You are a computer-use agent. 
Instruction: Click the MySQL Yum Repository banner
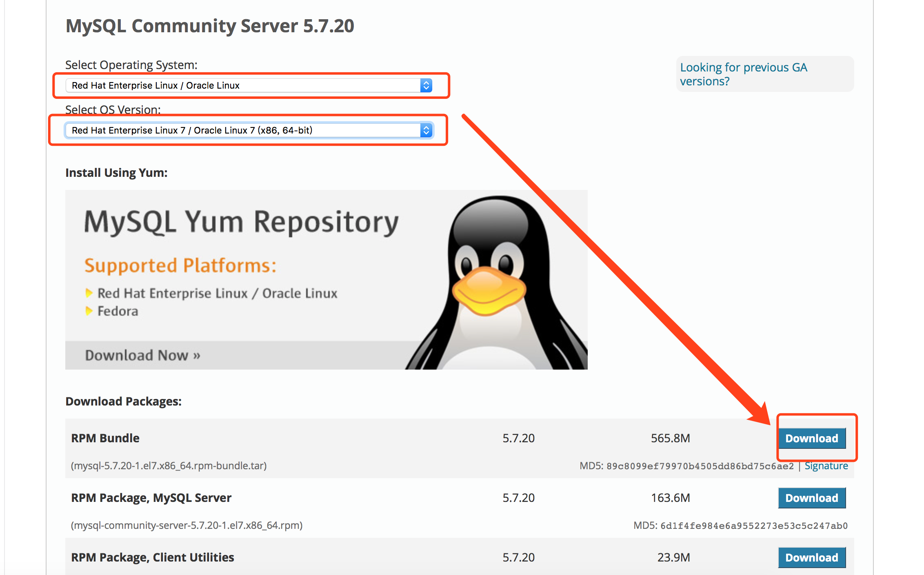pos(326,280)
